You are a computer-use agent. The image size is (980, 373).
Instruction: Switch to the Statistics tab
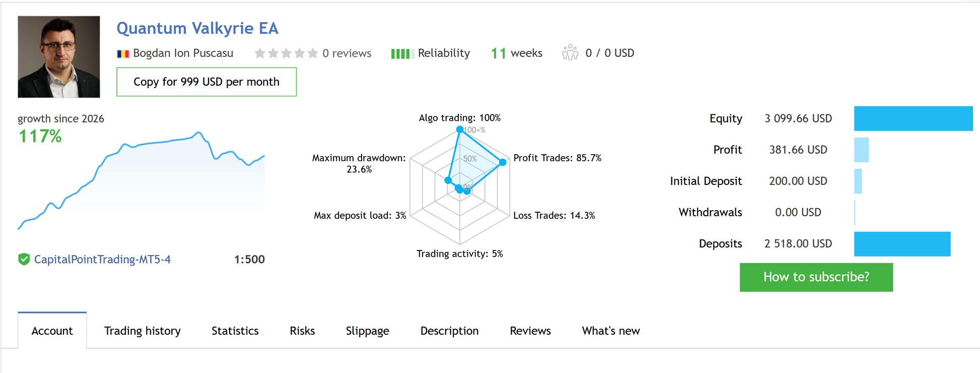[x=235, y=331]
